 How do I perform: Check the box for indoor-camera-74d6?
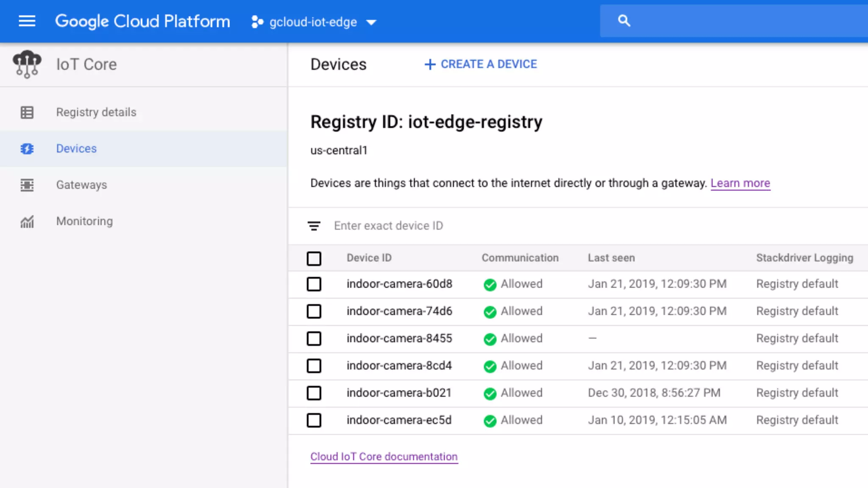coord(314,311)
